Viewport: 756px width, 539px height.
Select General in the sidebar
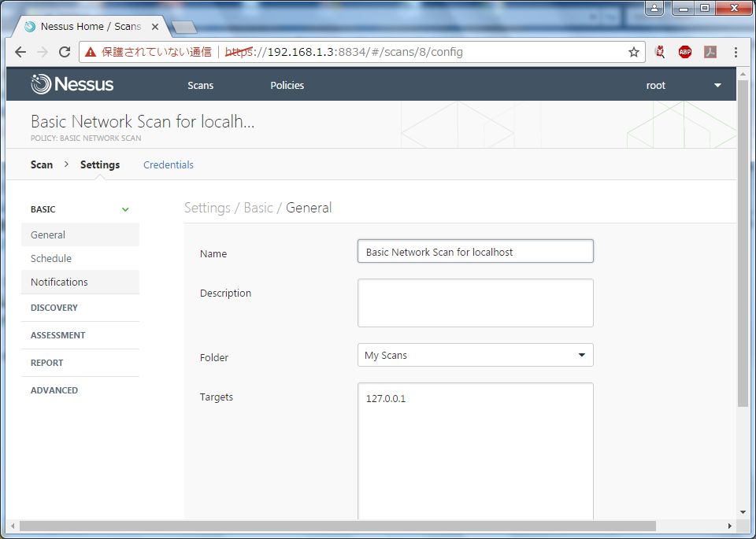(80, 234)
